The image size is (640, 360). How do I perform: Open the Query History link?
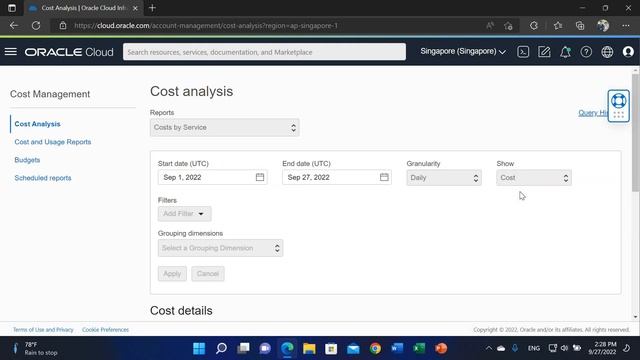point(593,113)
